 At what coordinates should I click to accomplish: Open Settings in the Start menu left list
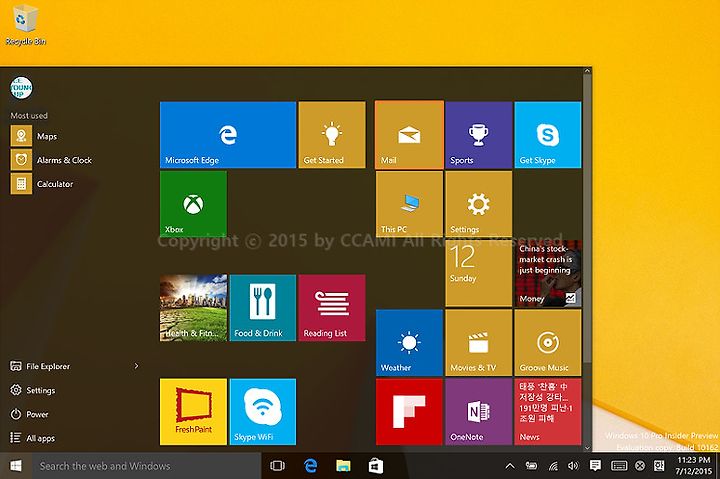(33, 390)
